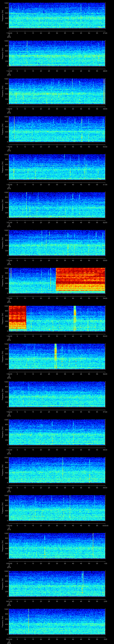Click the 59:00 end time label
The image size is (114, 644).
(105, 487)
